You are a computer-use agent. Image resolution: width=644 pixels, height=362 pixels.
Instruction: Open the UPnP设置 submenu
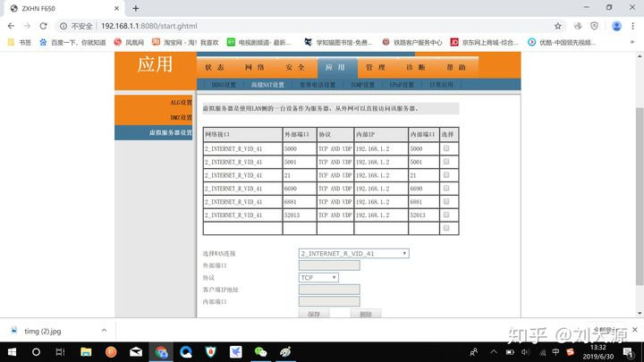402,85
